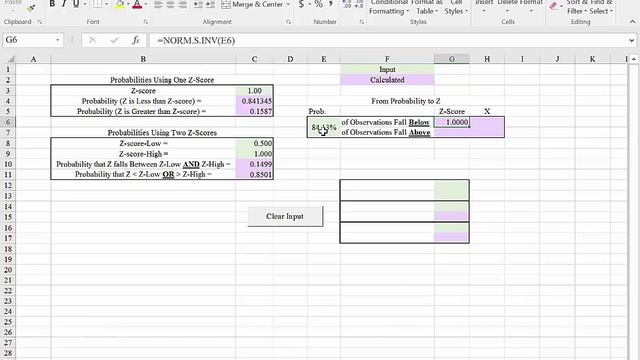The height and width of the screenshot is (360, 640).
Task: Select the Z-Score result cell 1.0000
Action: click(451, 122)
